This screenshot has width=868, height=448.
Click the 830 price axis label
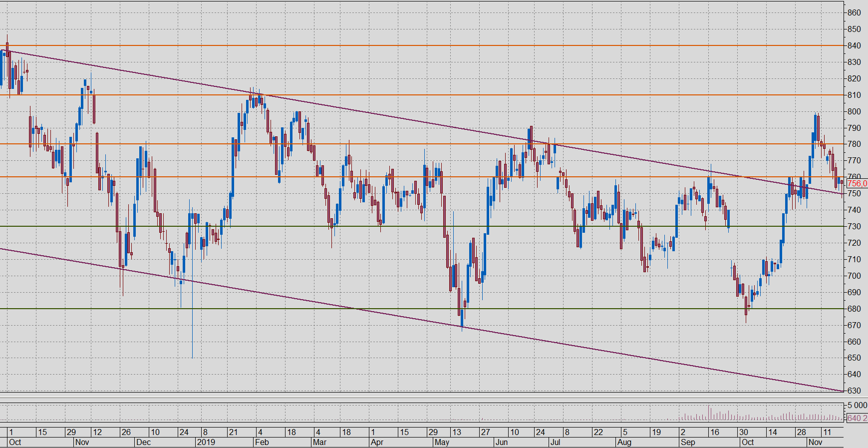(x=854, y=62)
